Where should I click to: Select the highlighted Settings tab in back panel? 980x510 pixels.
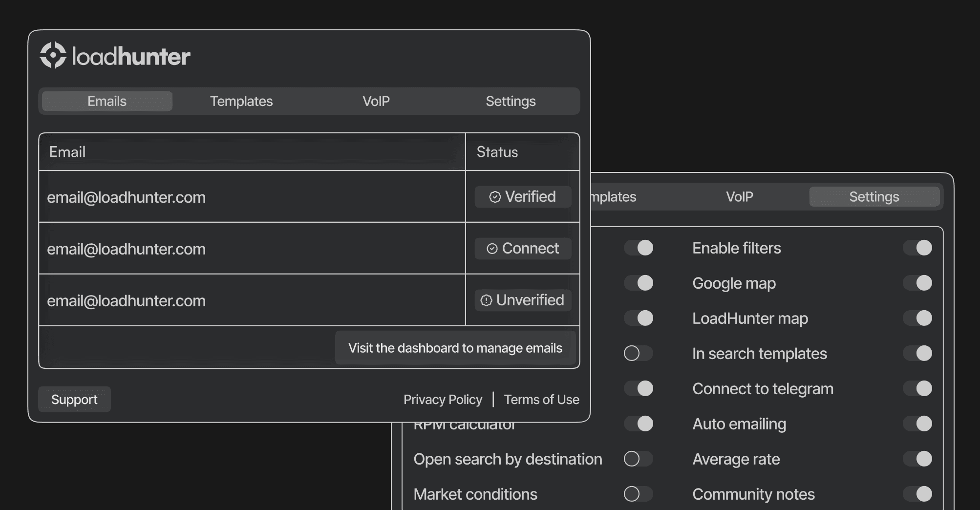pos(874,197)
